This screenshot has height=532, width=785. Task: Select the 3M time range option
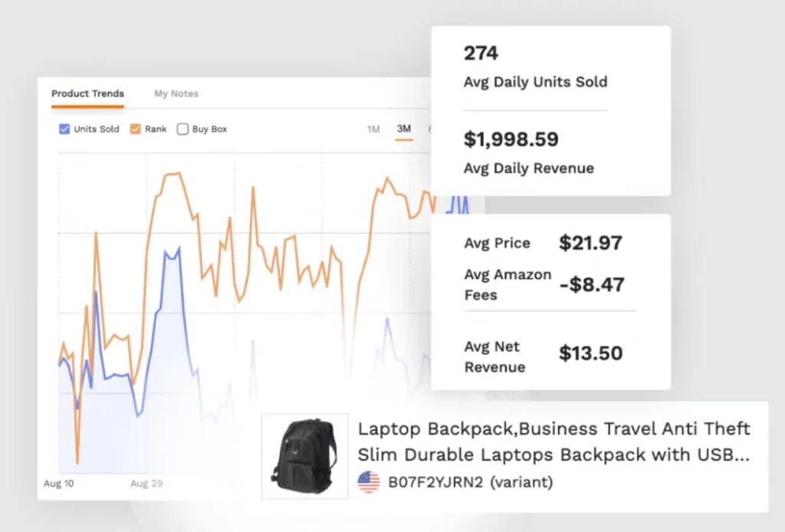[404, 130]
